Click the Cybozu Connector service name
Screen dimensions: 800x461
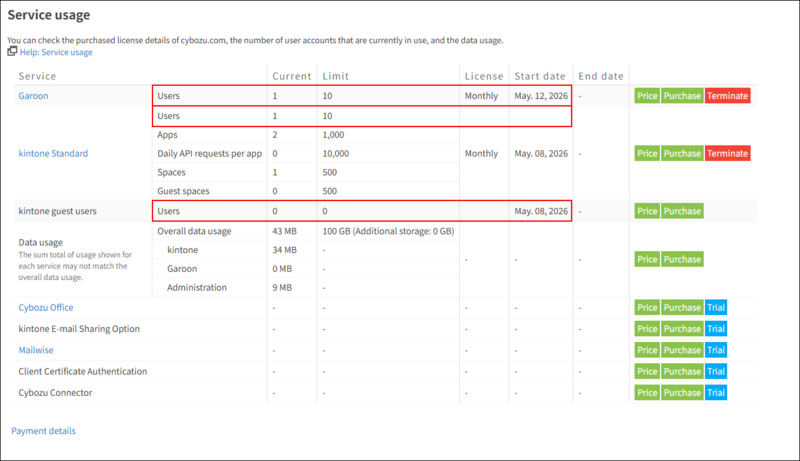[55, 393]
